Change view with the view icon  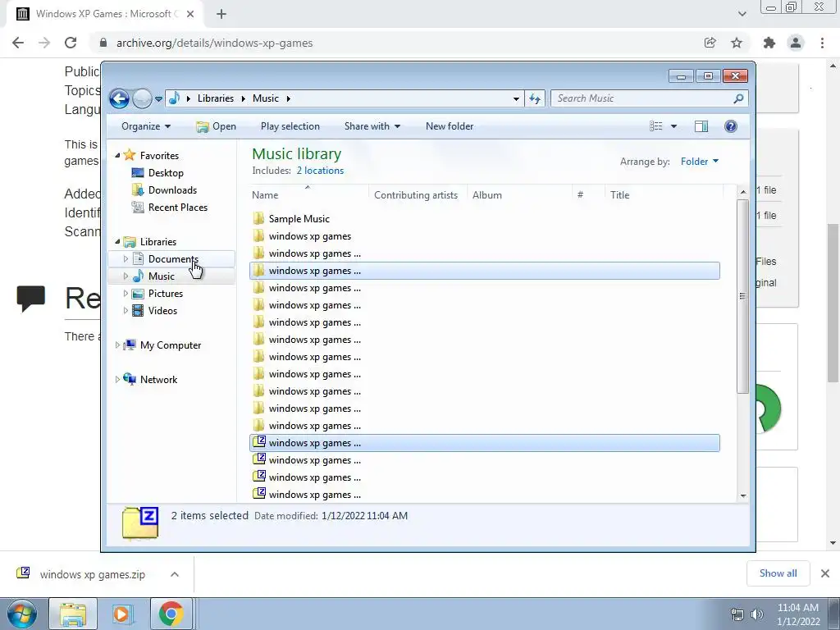656,126
